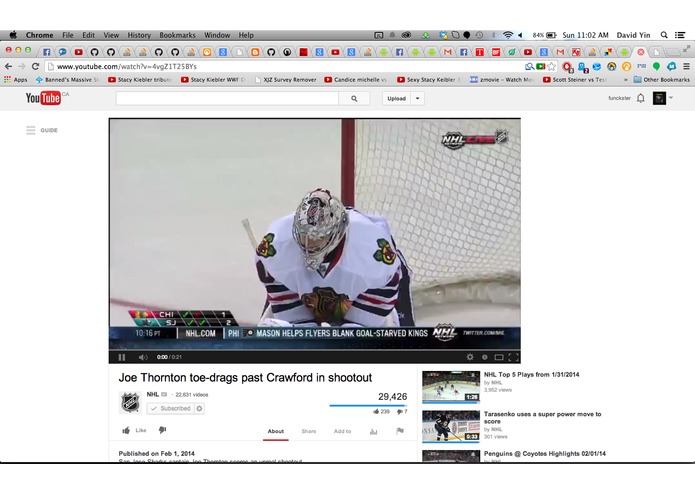Bookmark the page with the star icon
The image size is (695, 494).
(551, 66)
